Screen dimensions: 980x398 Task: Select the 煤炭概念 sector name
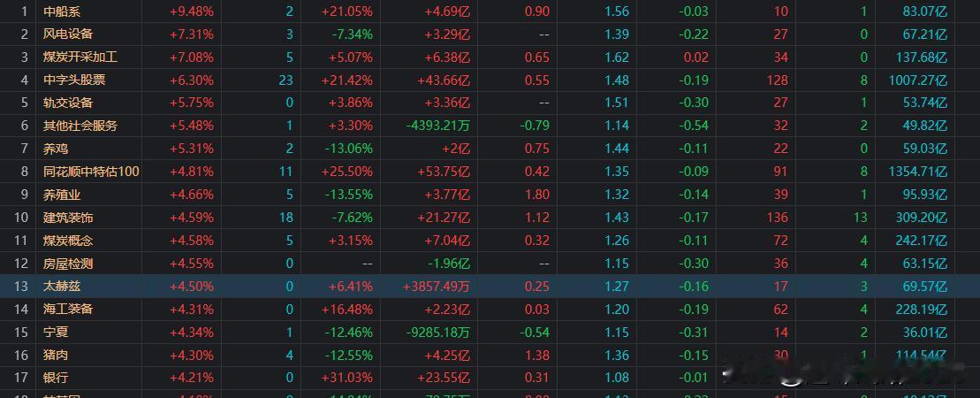67,241
